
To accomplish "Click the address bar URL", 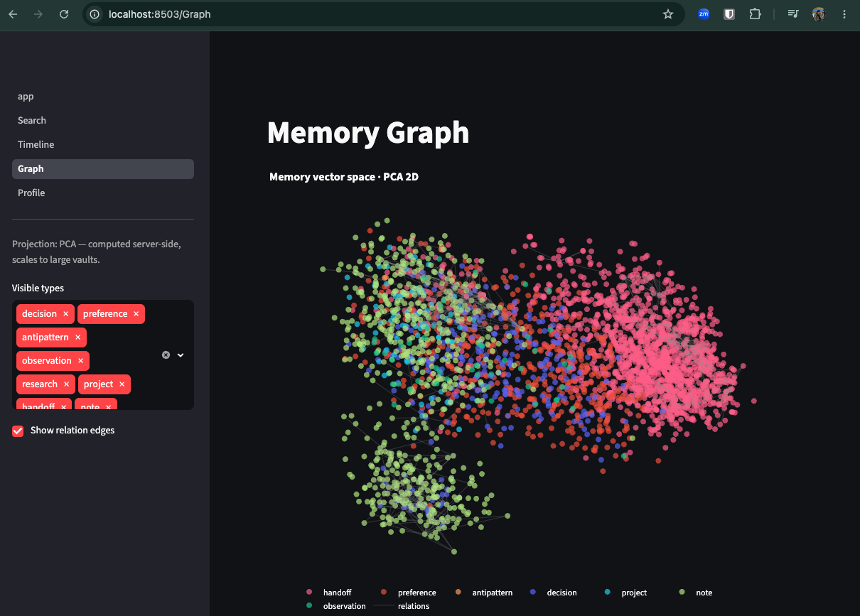I will point(160,14).
